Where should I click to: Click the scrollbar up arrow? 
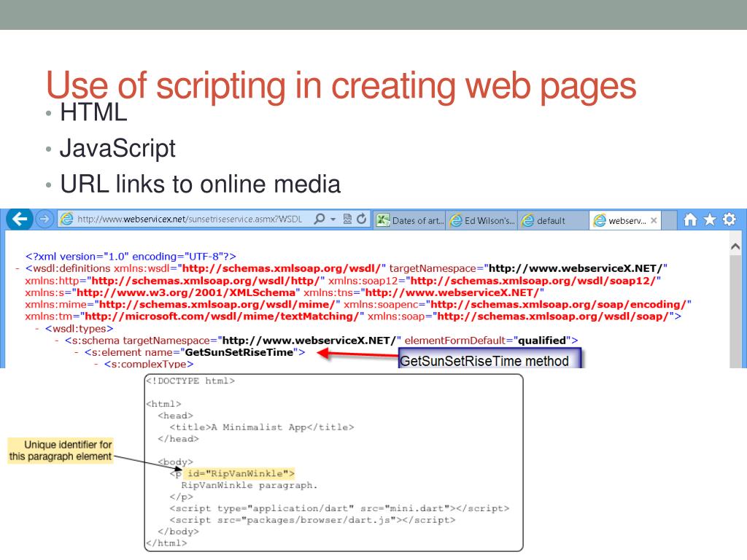735,248
